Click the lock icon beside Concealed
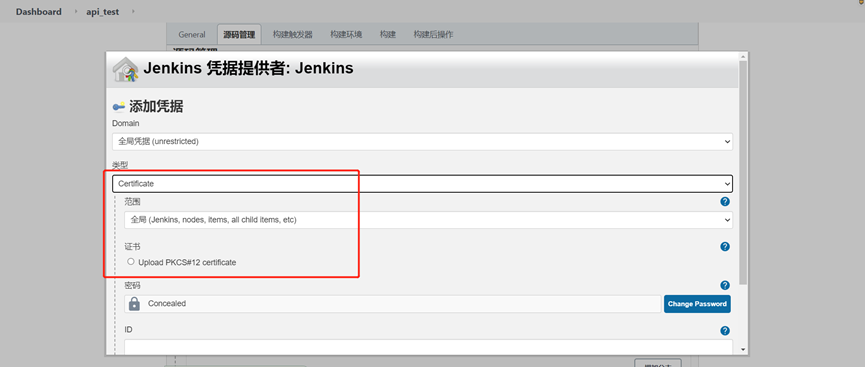Screen dimensions: 865x367 [134, 304]
